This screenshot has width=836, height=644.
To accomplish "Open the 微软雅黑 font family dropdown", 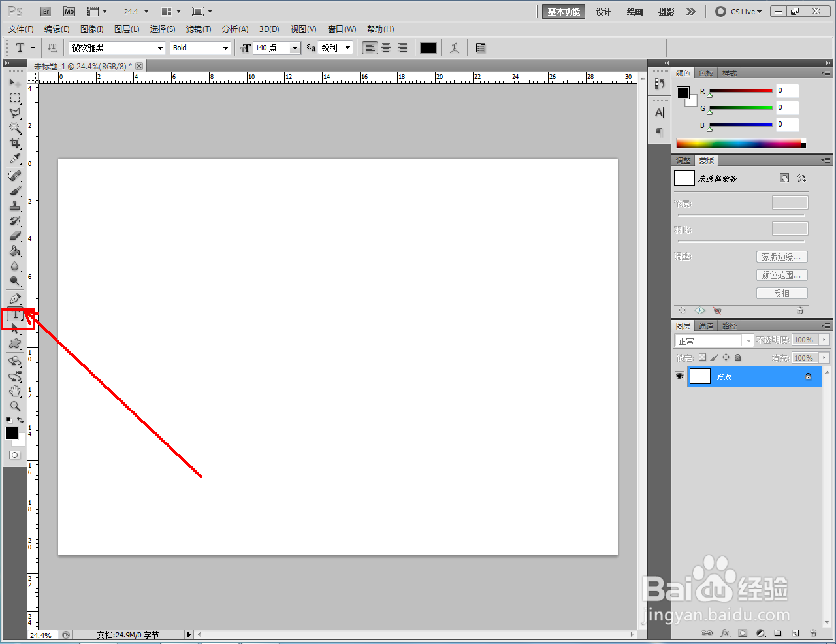I will [x=160, y=48].
